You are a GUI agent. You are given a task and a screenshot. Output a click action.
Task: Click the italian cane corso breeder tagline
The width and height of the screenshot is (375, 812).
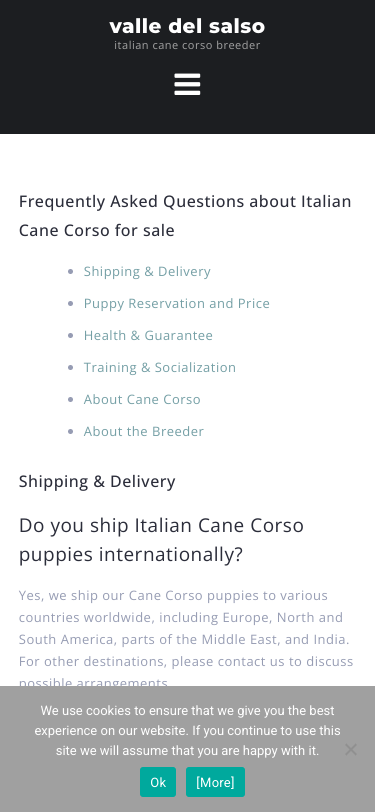187,46
